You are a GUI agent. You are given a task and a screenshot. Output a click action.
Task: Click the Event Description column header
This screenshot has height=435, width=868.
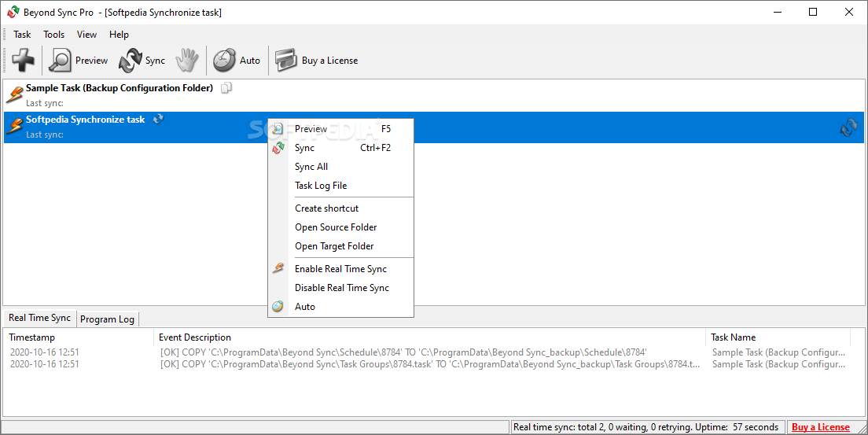[429, 337]
